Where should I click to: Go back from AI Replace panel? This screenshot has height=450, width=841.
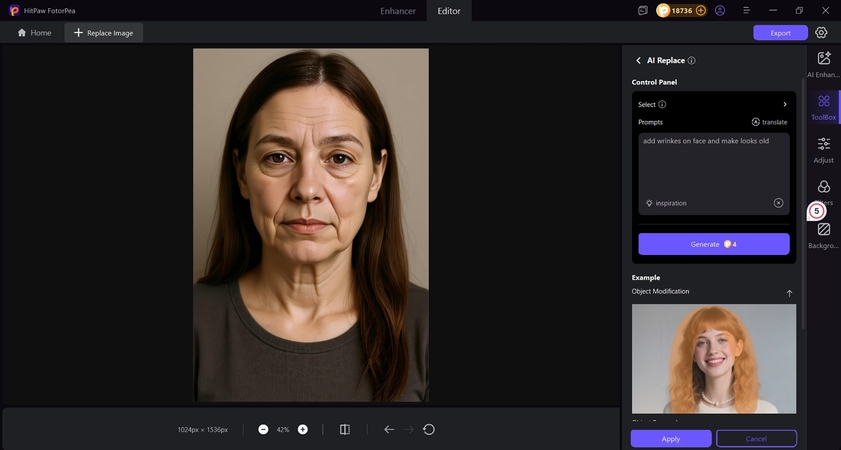(639, 60)
